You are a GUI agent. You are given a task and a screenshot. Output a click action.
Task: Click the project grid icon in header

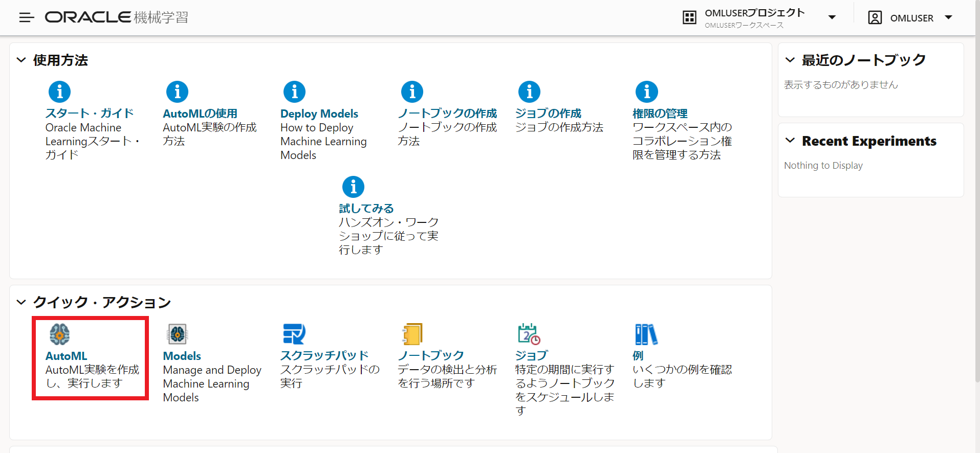[689, 17]
